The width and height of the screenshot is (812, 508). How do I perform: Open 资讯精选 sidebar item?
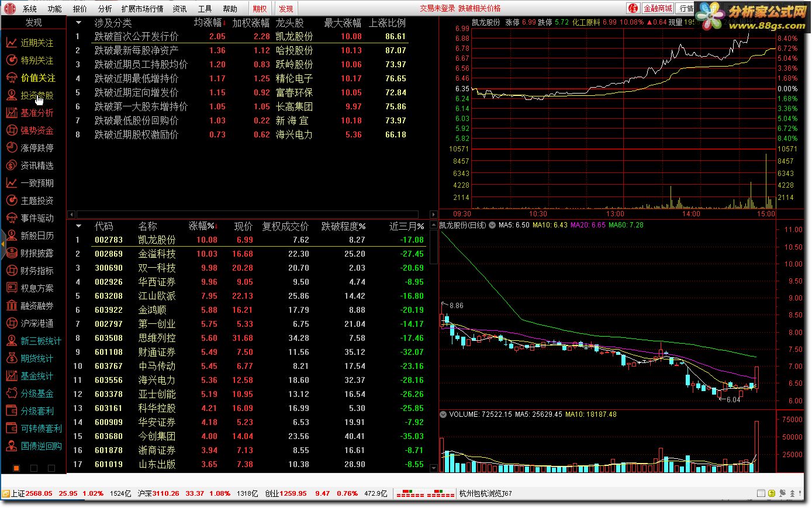coord(29,165)
